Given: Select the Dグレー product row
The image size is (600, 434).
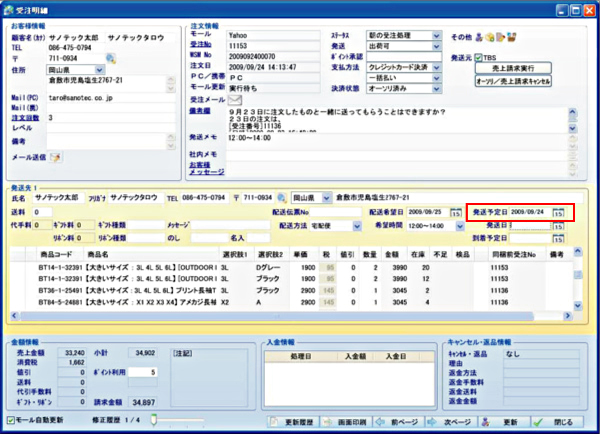Looking at the screenshot, I should pyautogui.click(x=292, y=268).
